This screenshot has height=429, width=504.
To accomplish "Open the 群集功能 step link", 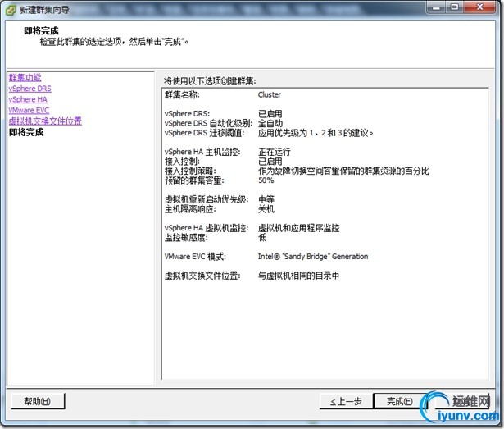I will tap(25, 78).
